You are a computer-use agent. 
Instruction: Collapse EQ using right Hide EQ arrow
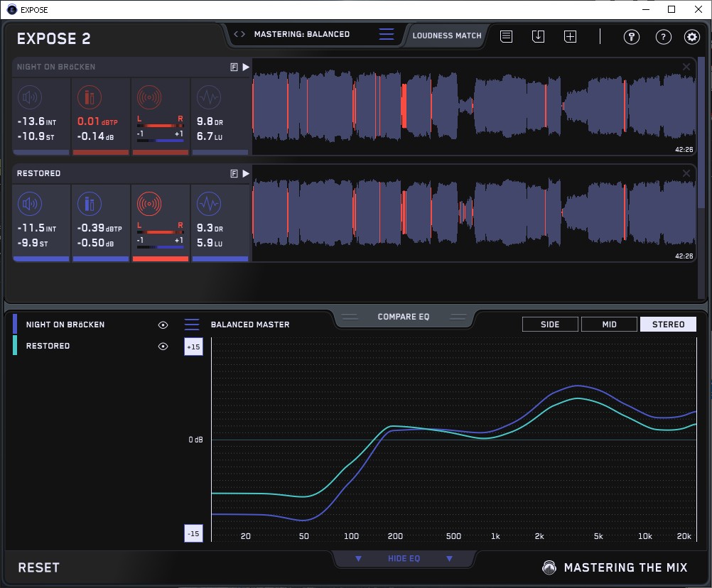point(450,558)
